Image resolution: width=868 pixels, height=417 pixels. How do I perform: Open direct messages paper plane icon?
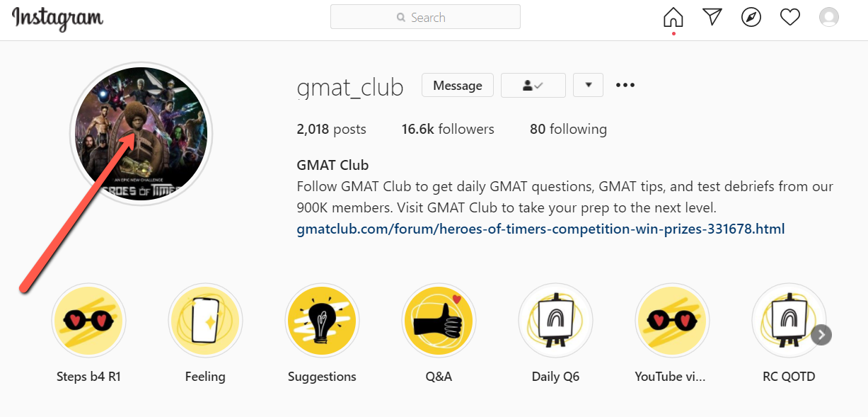(x=712, y=17)
